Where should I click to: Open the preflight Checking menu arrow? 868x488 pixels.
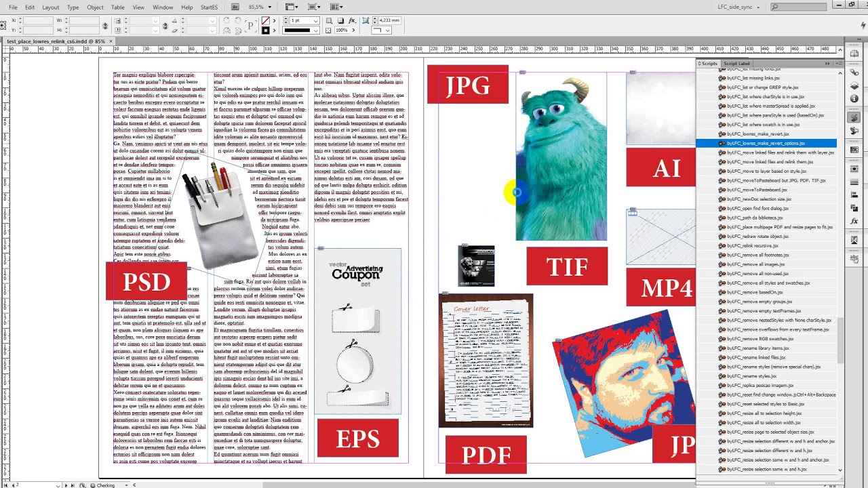pyautogui.click(x=125, y=485)
